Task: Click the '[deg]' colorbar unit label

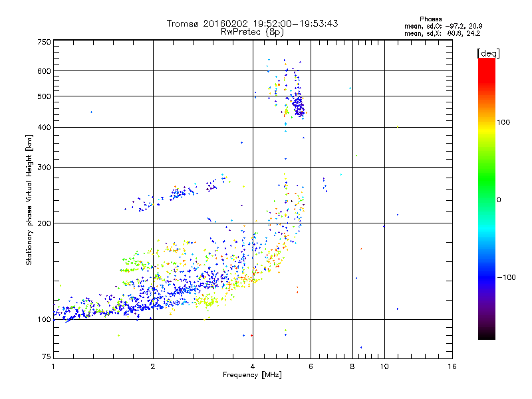Action: pos(488,53)
